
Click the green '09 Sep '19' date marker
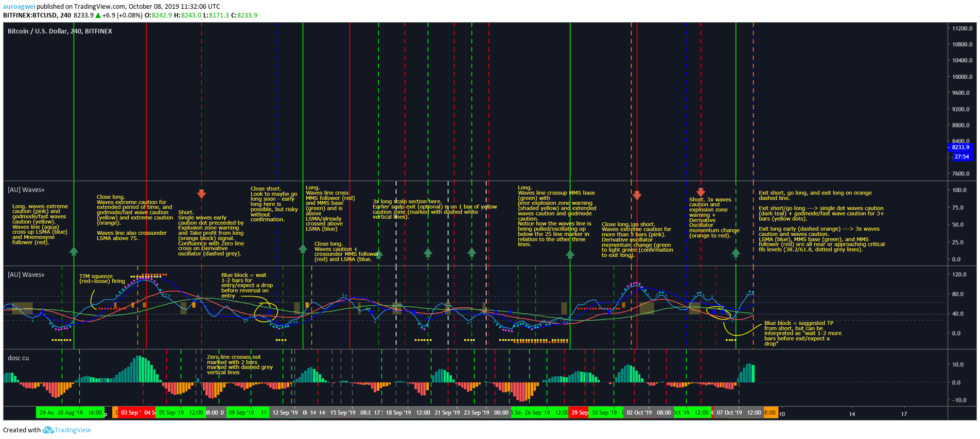coord(241,413)
